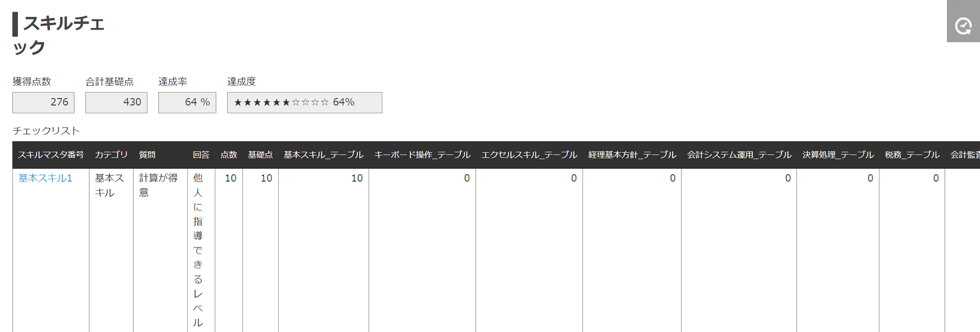Image resolution: width=980 pixels, height=332 pixels.
Task: Click the 獲得点数 label
Action: pos(32,82)
